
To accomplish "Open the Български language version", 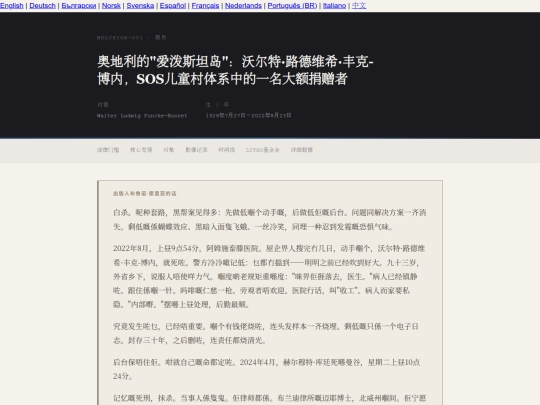I will click(79, 6).
